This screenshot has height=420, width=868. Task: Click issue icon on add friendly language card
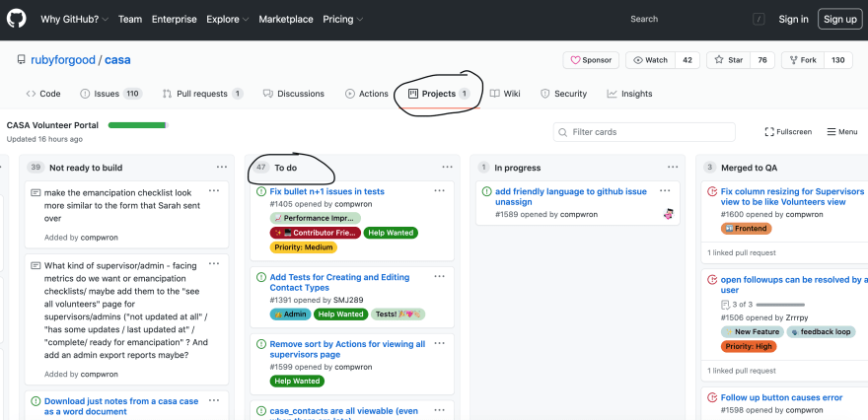point(486,191)
